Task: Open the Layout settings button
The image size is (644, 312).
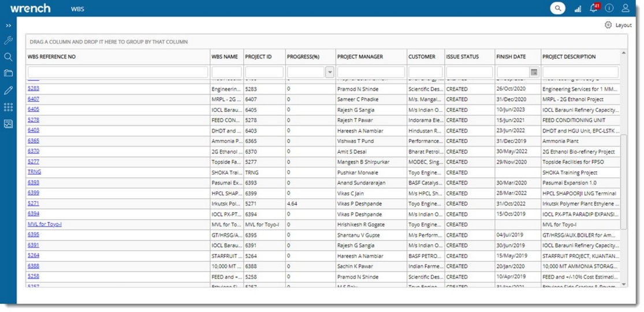Action: [618, 25]
